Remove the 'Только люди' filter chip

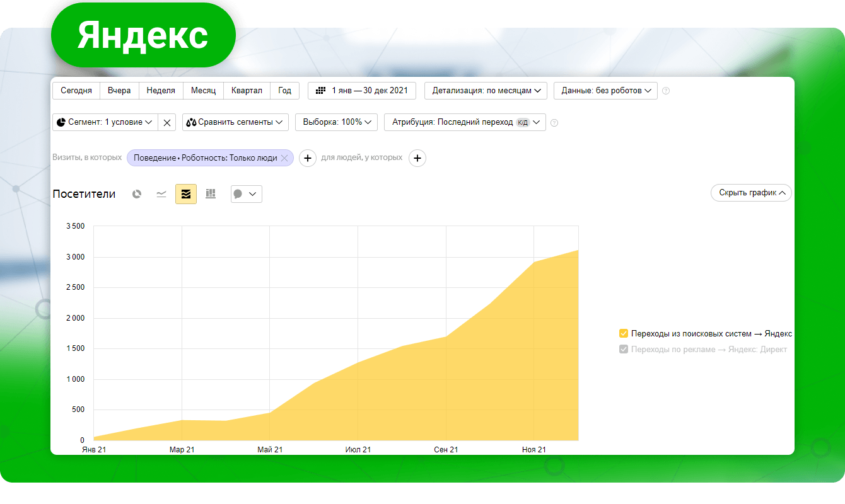[x=284, y=158]
